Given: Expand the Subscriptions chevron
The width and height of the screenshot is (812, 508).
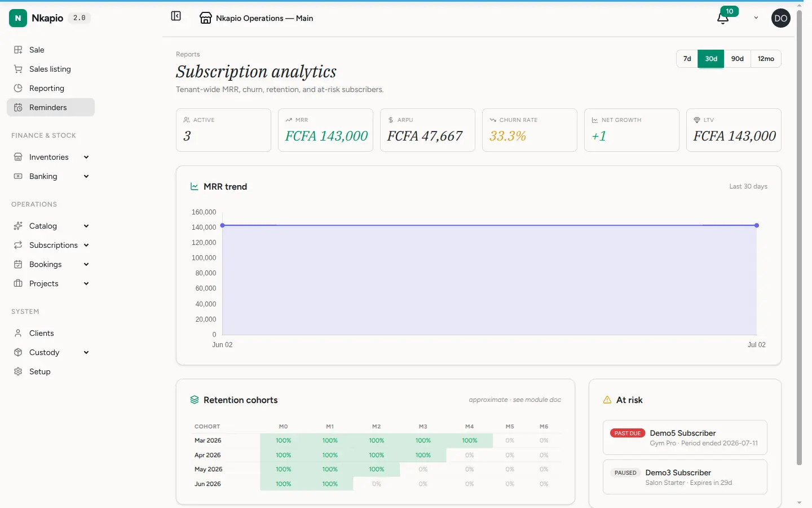Looking at the screenshot, I should pyautogui.click(x=86, y=245).
